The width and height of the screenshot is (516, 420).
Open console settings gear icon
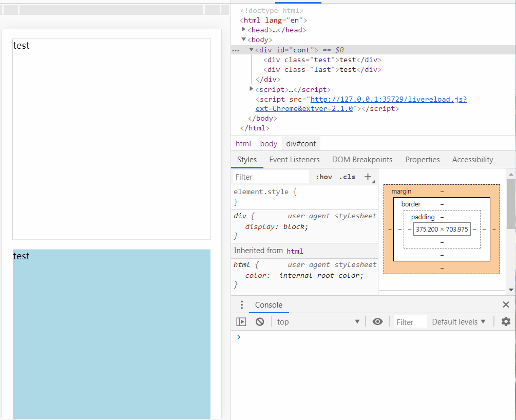click(x=506, y=321)
